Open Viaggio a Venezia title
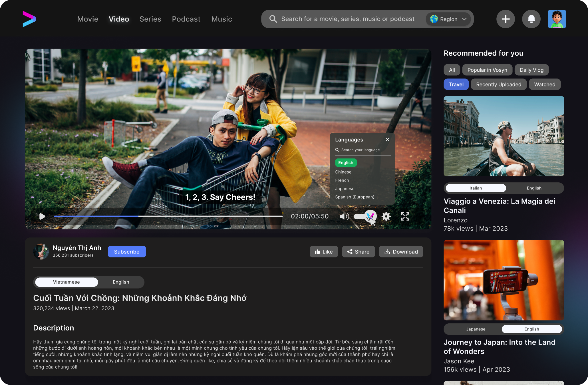Image resolution: width=588 pixels, height=385 pixels. tap(499, 206)
